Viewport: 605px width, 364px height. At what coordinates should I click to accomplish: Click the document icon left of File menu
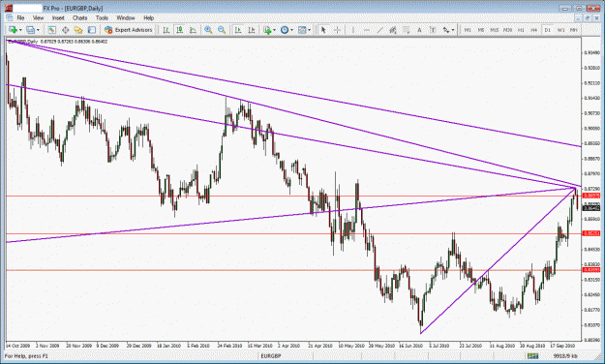click(10, 17)
